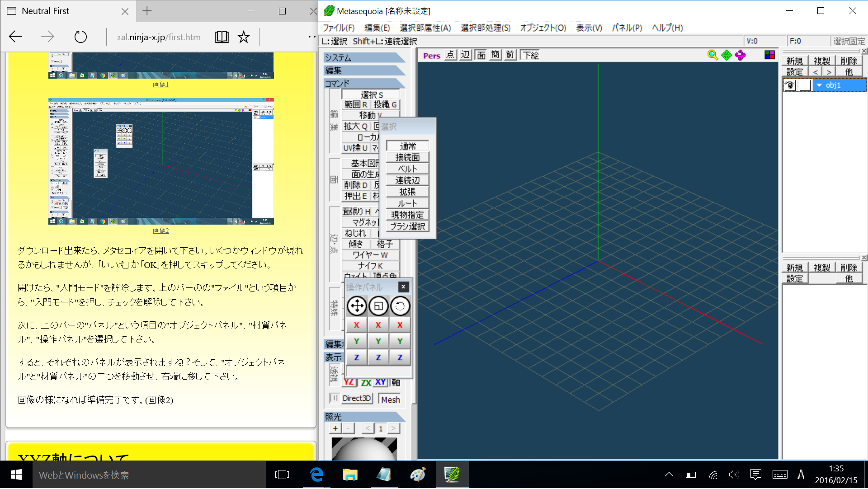
Task: Open reading view in Edge
Action: [x=222, y=37]
